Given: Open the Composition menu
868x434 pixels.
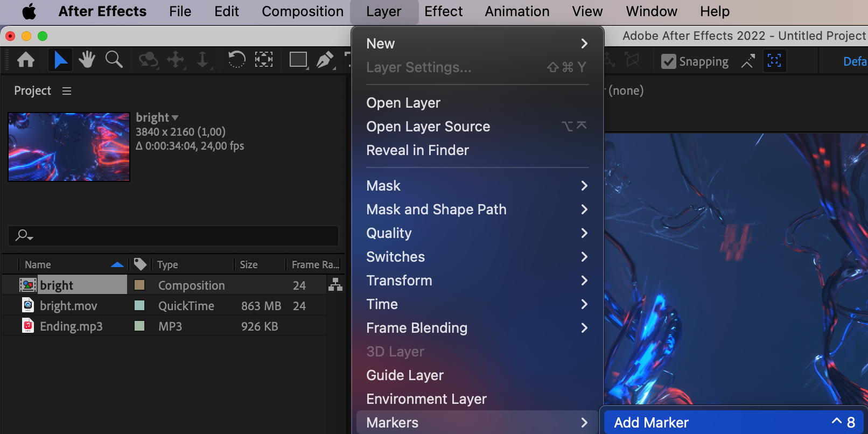Looking at the screenshot, I should pyautogui.click(x=303, y=11).
